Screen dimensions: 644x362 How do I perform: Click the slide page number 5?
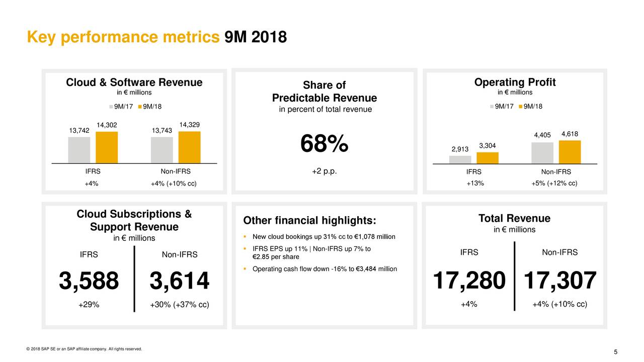tap(616, 352)
